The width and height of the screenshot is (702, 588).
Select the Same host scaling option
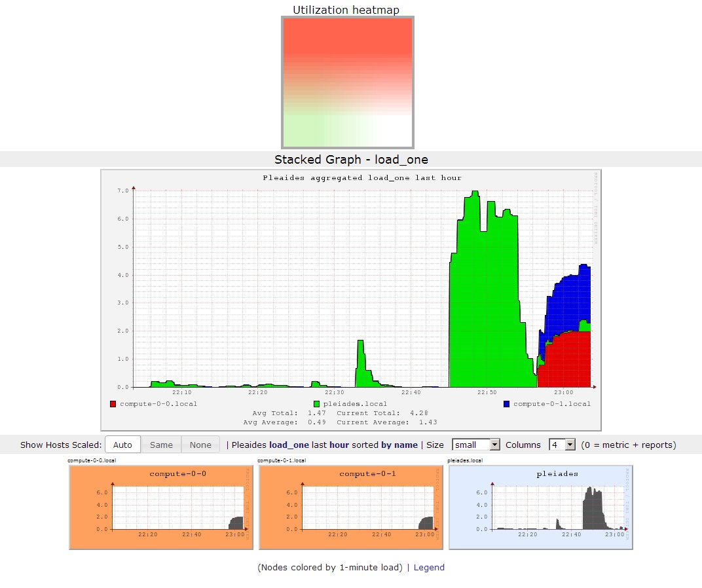coord(161,445)
